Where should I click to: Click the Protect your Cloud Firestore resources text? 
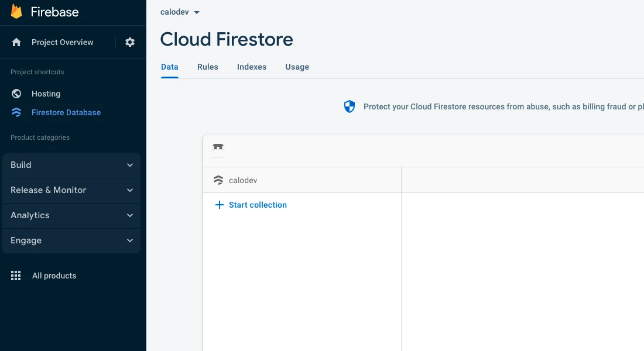pos(503,106)
